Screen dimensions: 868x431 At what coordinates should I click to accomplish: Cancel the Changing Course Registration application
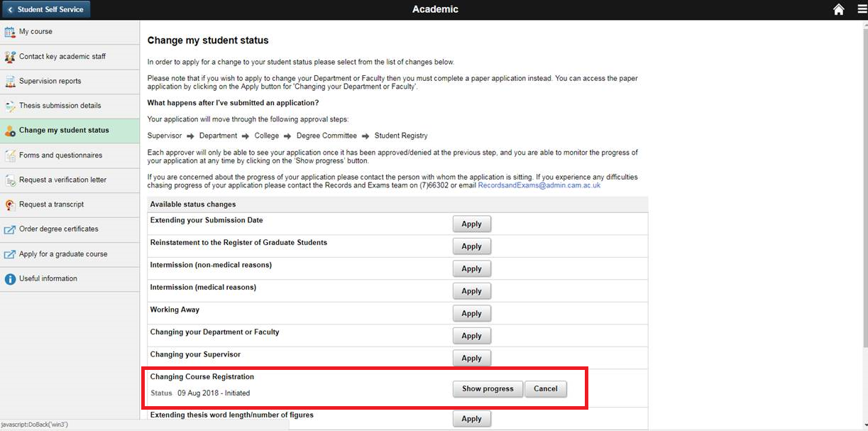546,389
